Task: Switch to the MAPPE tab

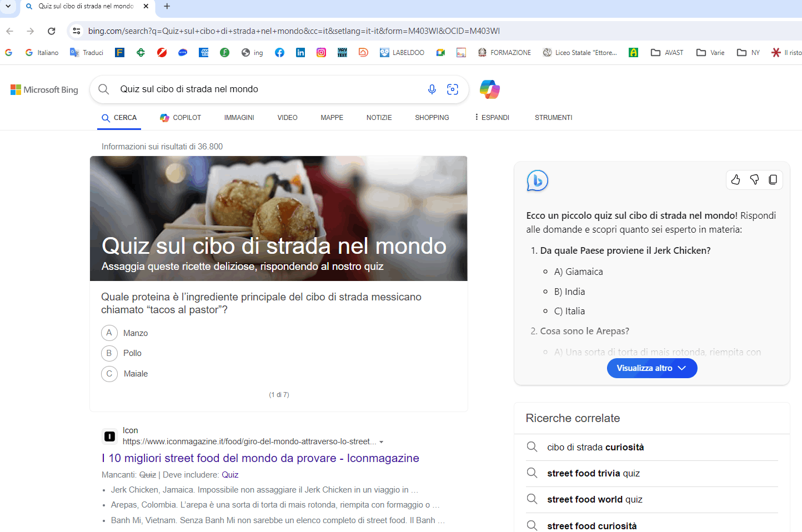Action: point(332,118)
